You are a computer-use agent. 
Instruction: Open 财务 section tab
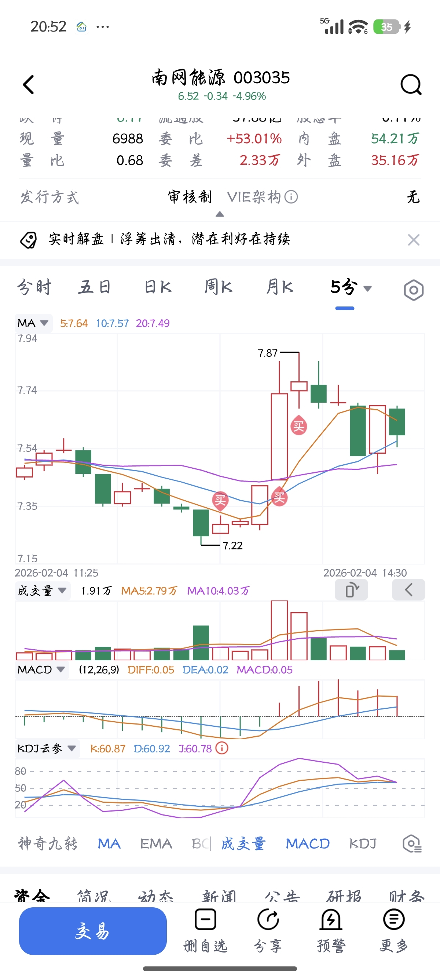pos(407,896)
